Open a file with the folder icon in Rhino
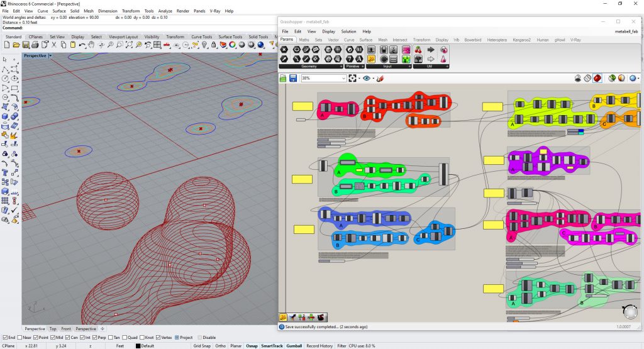 click(16, 45)
